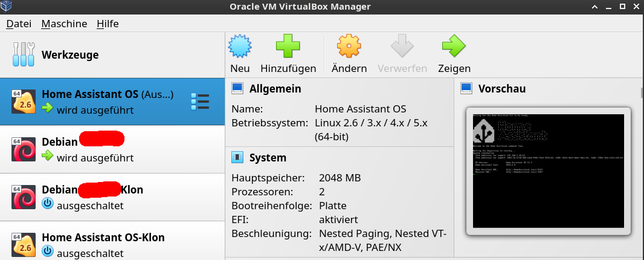Click the Verwerfen down-arrow icon
The width and height of the screenshot is (644, 260).
[402, 46]
